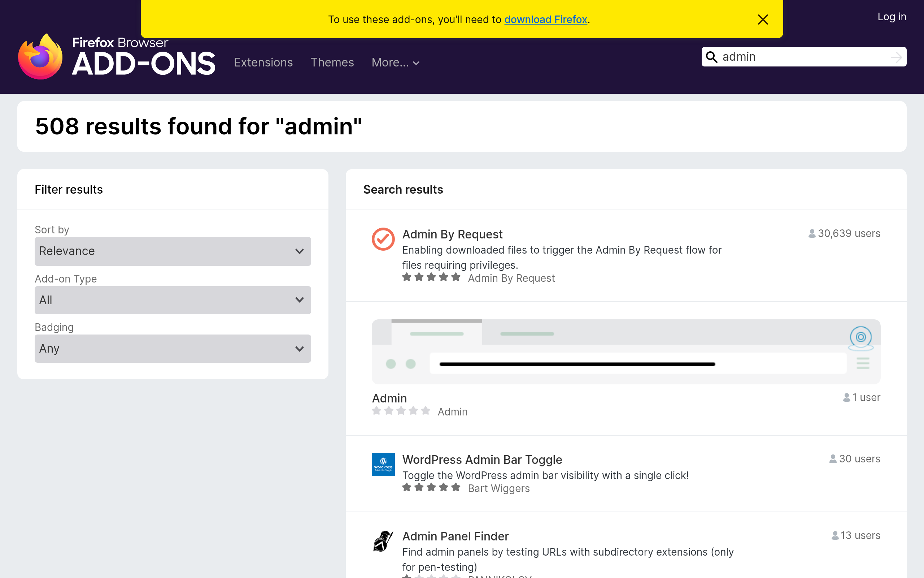Focus the search field containing admin
The width and height of the screenshot is (924, 578).
point(804,57)
